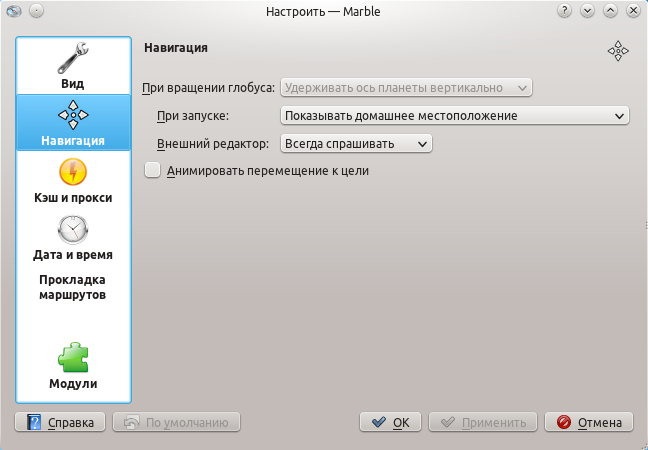Click the Навигация page heading
Image resolution: width=648 pixels, height=450 pixels.
pos(176,48)
